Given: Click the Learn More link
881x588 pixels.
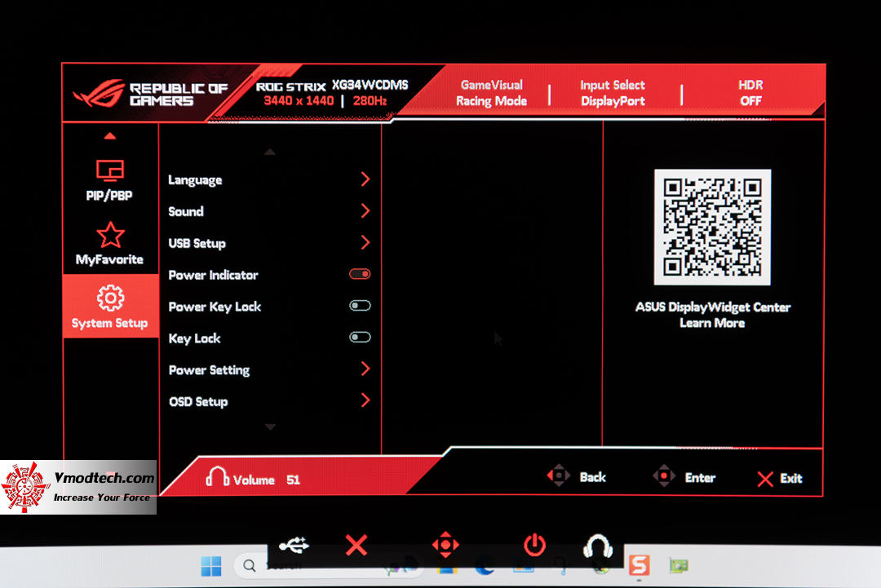Looking at the screenshot, I should click(x=712, y=323).
